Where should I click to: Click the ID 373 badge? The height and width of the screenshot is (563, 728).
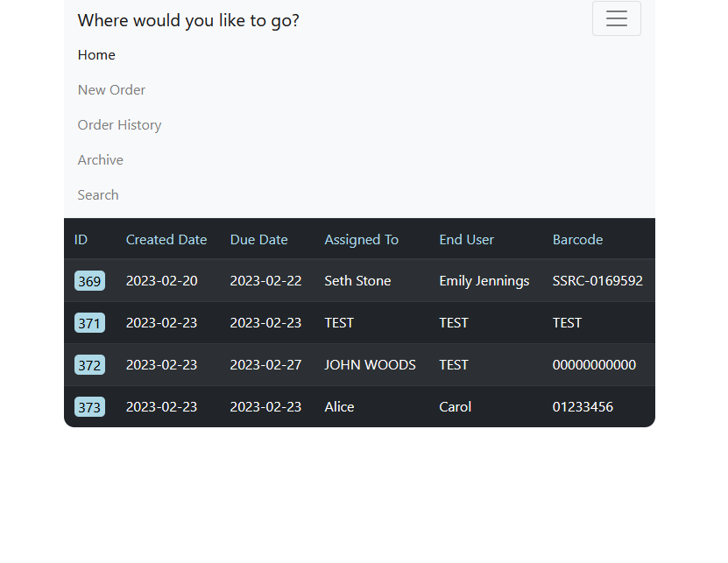pos(89,406)
